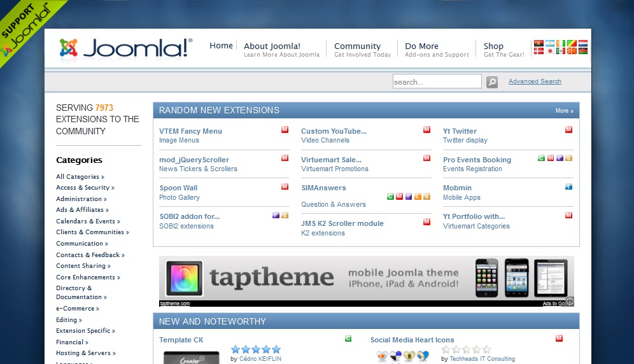Click the purple P badge on SOBI2 addon
634x364 pixels.
[x=276, y=216]
